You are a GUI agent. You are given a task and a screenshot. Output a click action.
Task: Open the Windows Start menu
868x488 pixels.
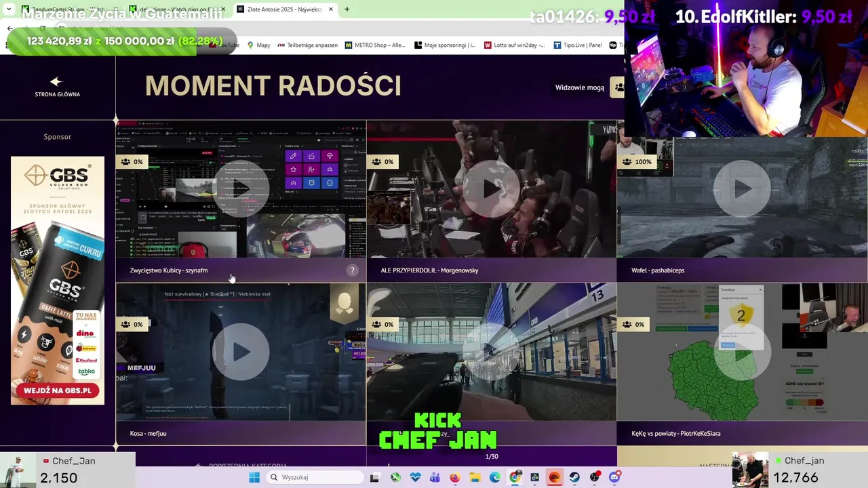[254, 477]
